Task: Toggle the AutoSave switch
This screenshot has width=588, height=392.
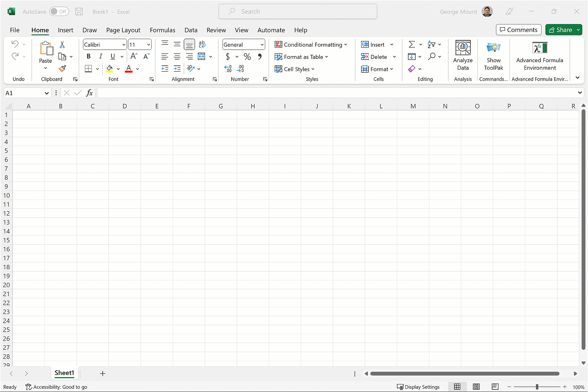Action: pos(59,12)
